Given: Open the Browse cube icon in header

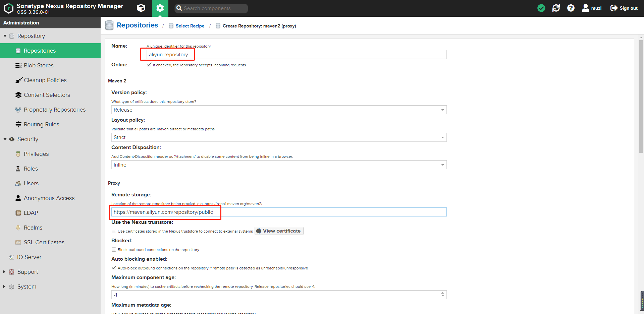Looking at the screenshot, I should [x=141, y=8].
